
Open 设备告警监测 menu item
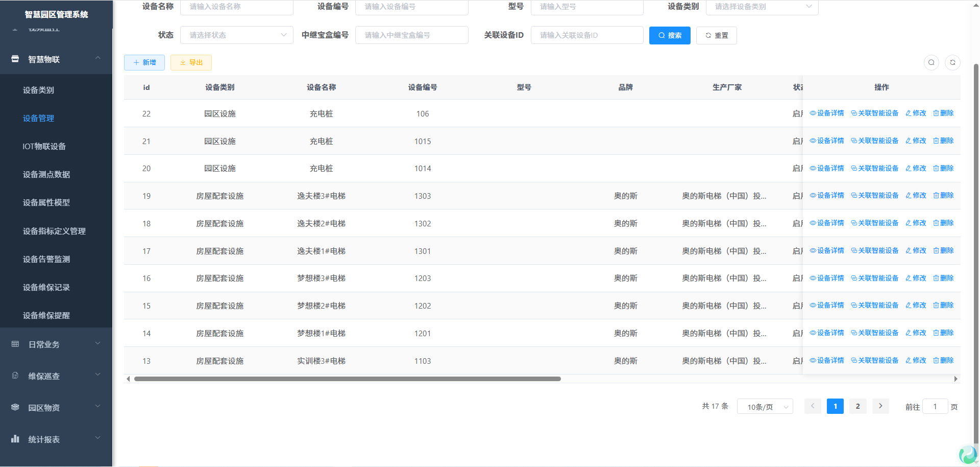[46, 260]
